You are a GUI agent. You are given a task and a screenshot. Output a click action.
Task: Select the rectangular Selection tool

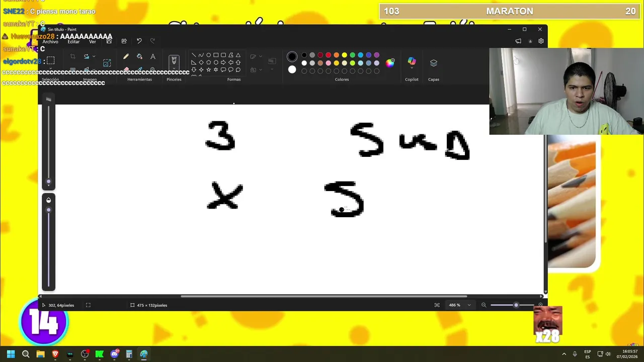(x=50, y=61)
